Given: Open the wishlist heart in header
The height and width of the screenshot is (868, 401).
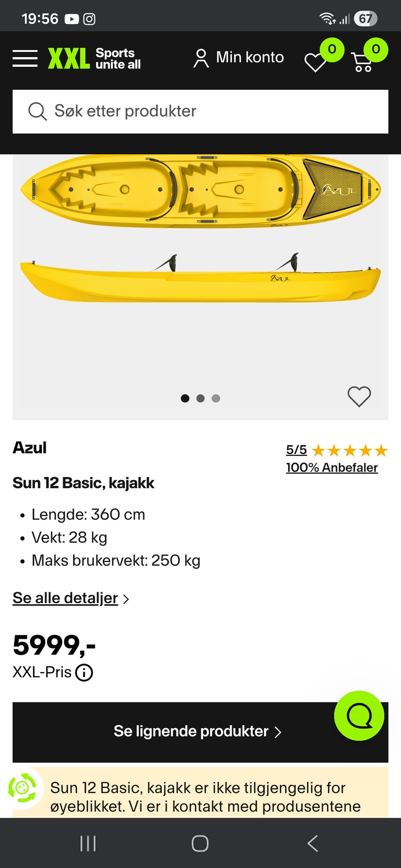Looking at the screenshot, I should click(x=315, y=63).
